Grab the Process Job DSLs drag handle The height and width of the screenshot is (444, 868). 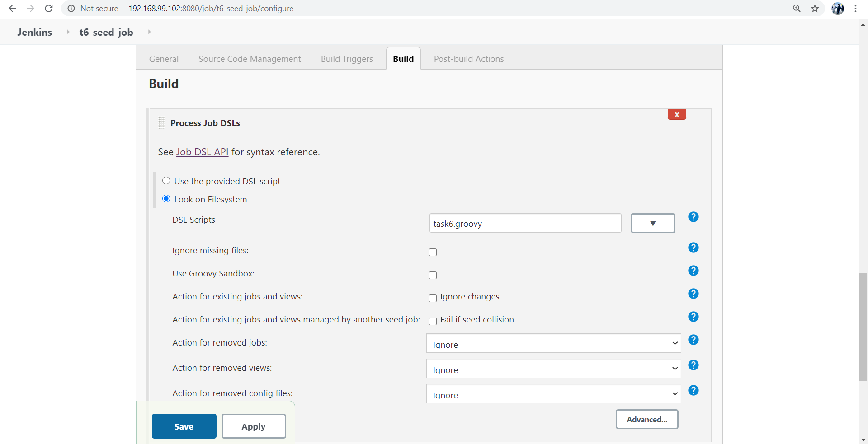[161, 122]
